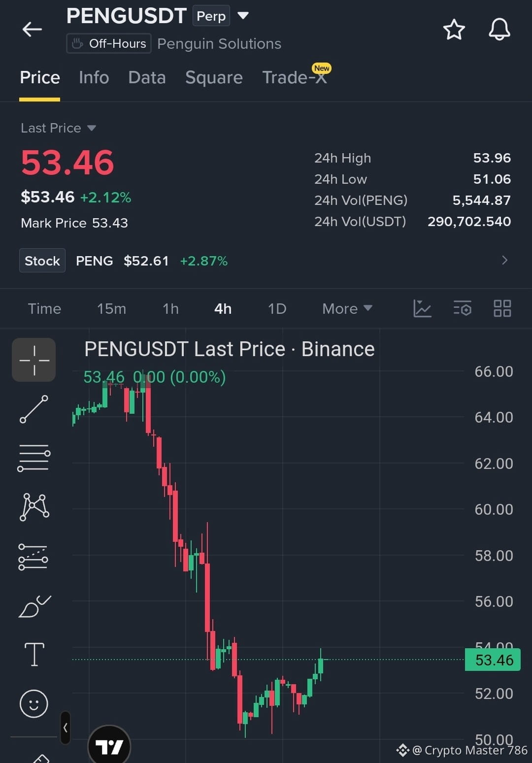Tap the Off-Hours badge
532x763 pixels.
point(109,43)
